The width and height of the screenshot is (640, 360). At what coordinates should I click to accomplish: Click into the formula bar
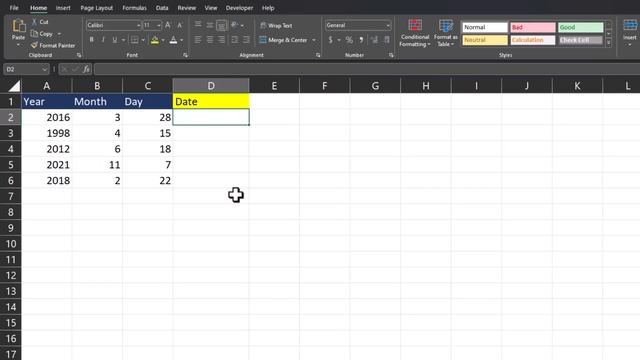click(x=367, y=69)
